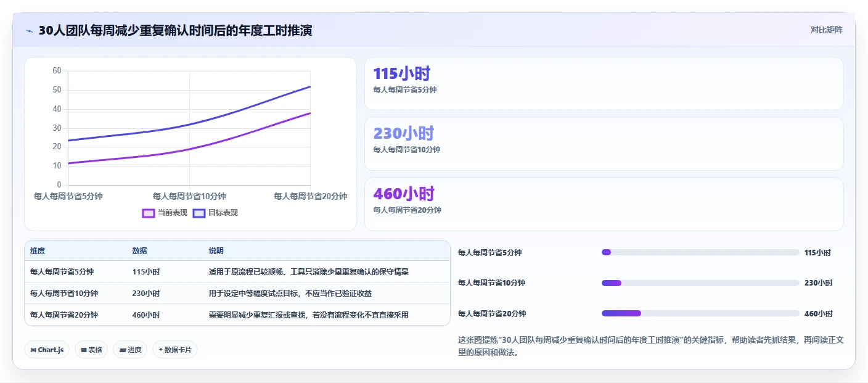
Task: Click the 115小时 data card heading
Action: [401, 74]
